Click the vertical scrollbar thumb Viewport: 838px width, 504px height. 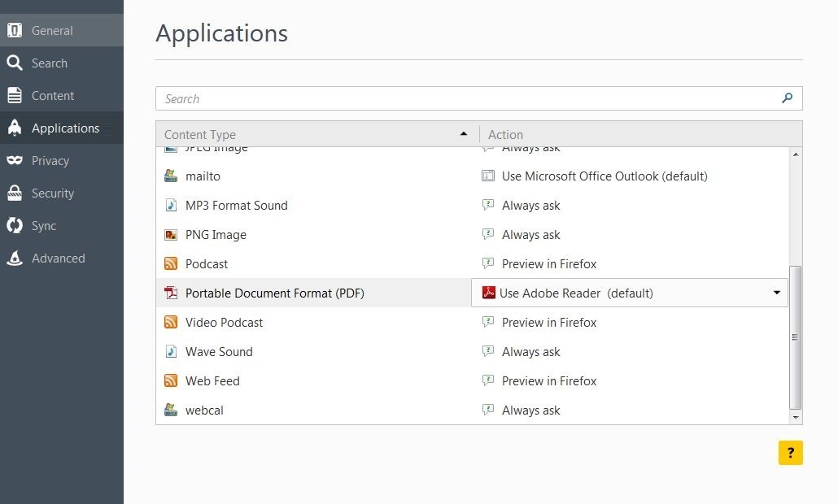[x=795, y=337]
